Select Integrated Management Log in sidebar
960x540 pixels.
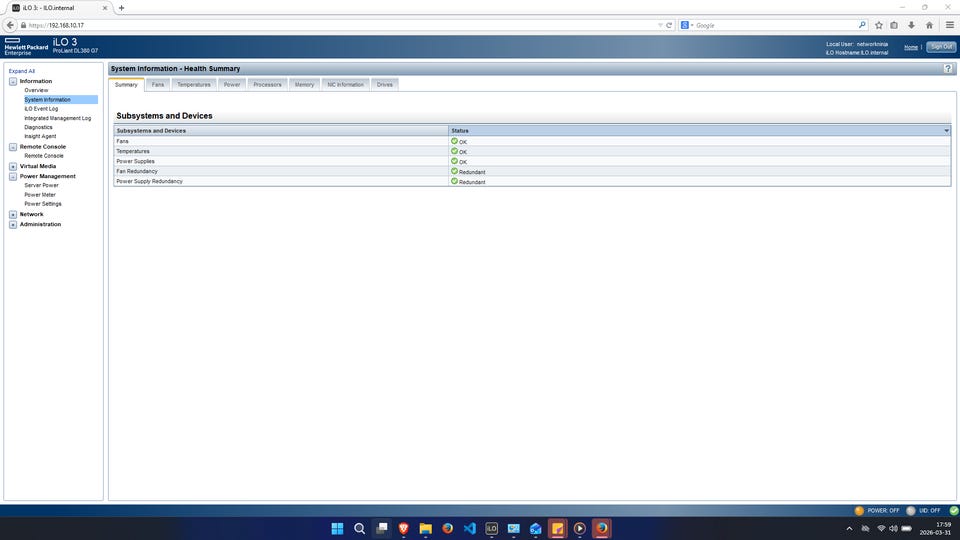tap(57, 118)
